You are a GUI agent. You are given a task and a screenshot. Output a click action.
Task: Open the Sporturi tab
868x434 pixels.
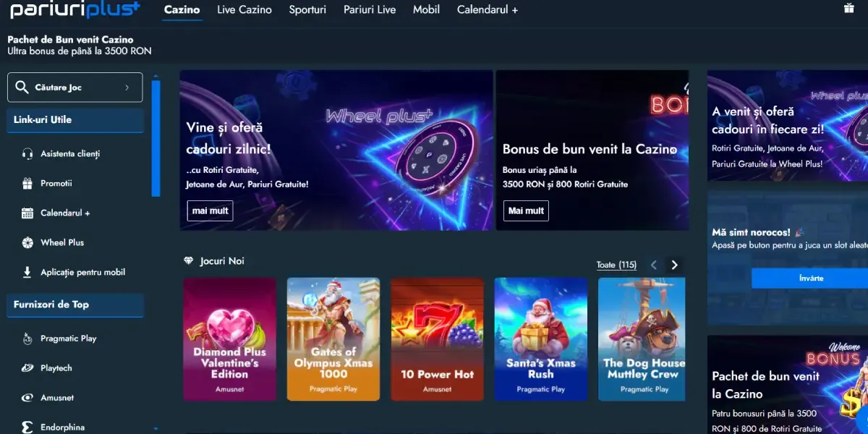click(x=307, y=10)
